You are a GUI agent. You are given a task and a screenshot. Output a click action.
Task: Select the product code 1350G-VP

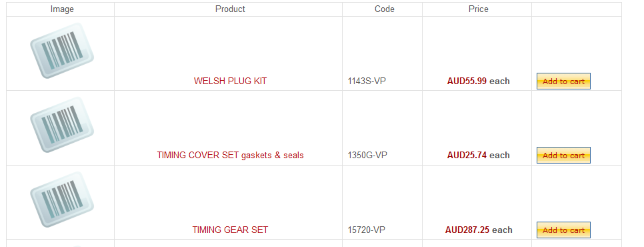(x=367, y=155)
